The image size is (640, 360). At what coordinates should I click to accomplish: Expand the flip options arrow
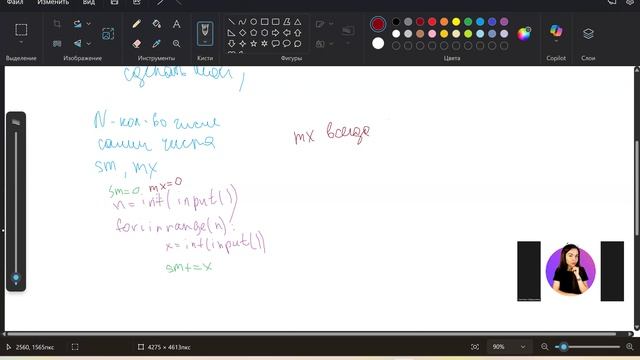click(89, 43)
